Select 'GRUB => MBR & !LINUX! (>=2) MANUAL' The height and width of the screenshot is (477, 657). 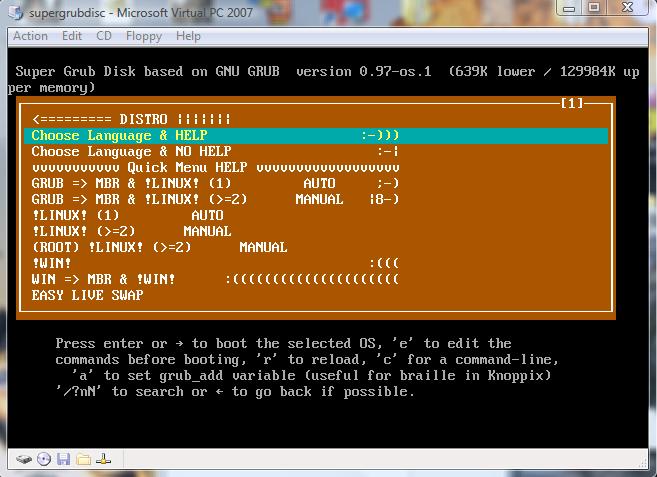point(316,200)
